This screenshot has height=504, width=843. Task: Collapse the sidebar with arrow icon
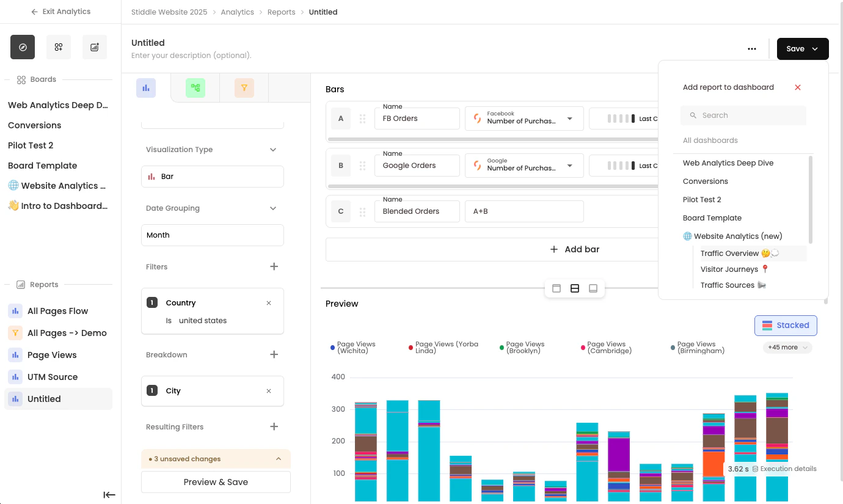click(x=109, y=495)
